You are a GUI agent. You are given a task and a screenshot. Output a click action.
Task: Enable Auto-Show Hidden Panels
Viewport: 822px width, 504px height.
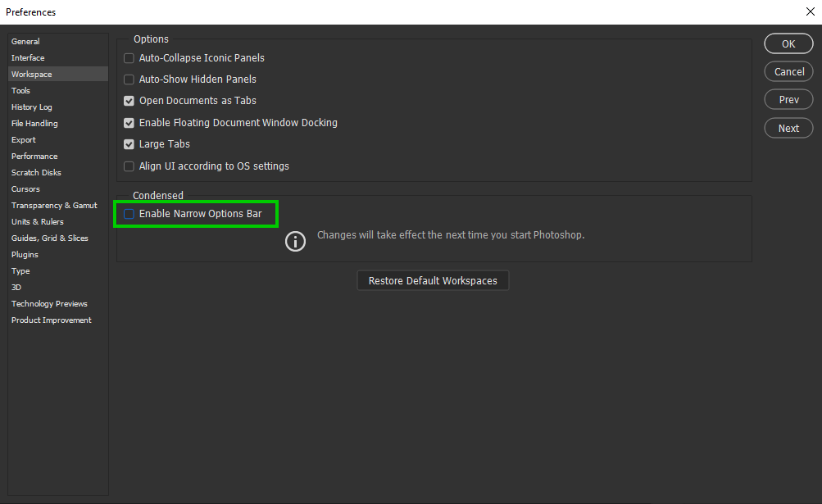pyautogui.click(x=129, y=79)
